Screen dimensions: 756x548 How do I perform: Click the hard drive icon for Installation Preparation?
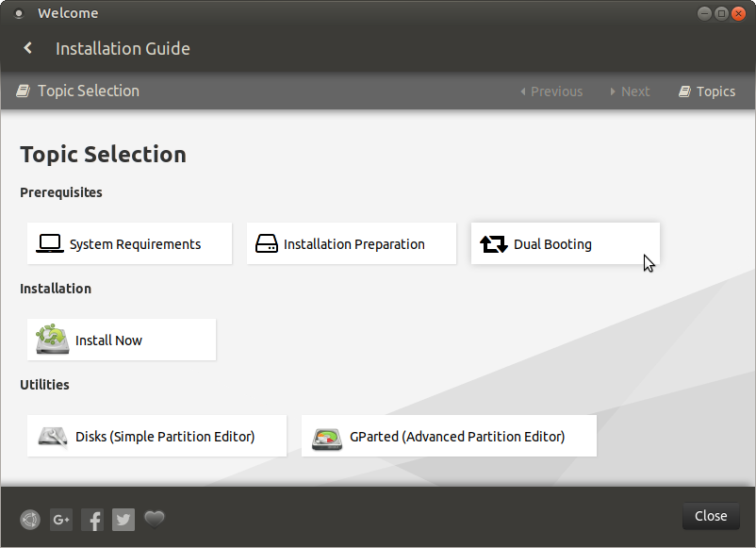click(x=266, y=243)
